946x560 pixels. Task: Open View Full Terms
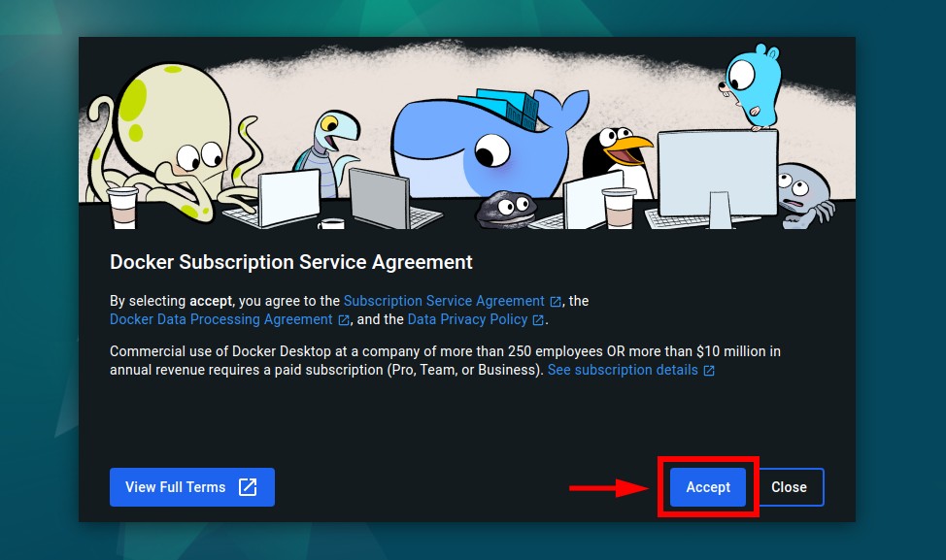click(192, 487)
